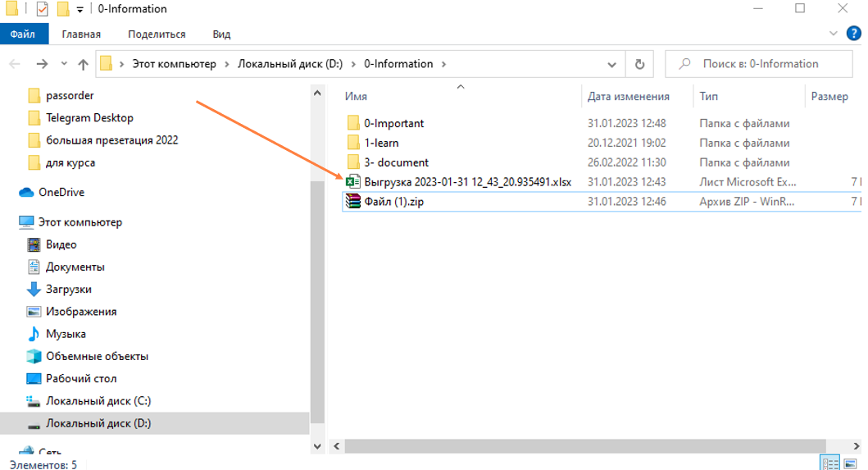This screenshot has height=470, width=868.
Task: Select the Файл (1).zip archive
Action: click(x=393, y=202)
